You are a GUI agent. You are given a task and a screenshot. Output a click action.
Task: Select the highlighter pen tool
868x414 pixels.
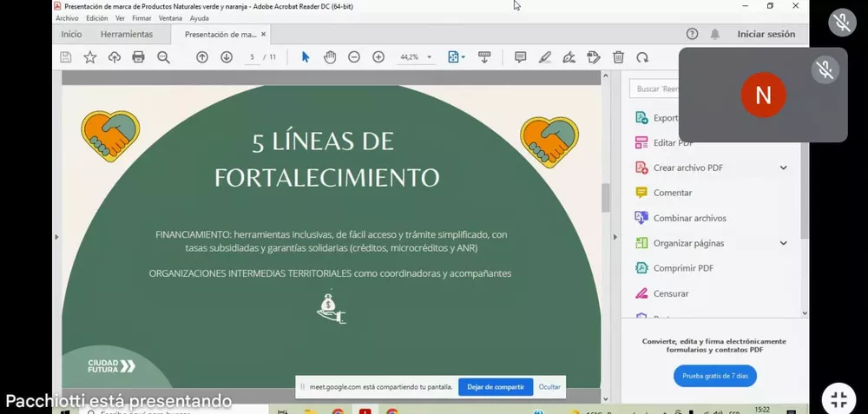545,57
